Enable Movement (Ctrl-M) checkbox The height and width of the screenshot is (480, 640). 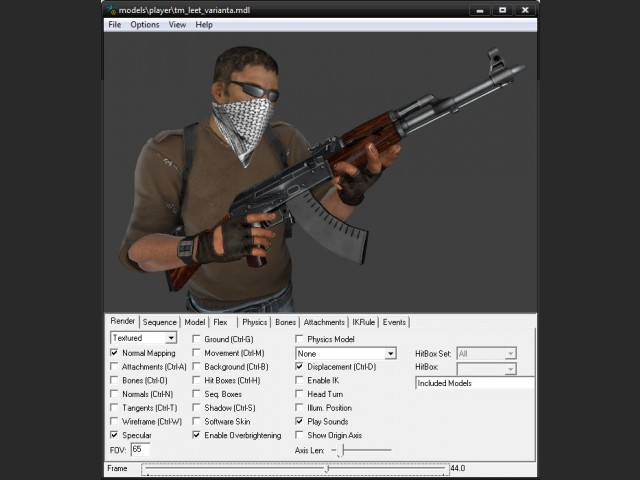click(196, 353)
